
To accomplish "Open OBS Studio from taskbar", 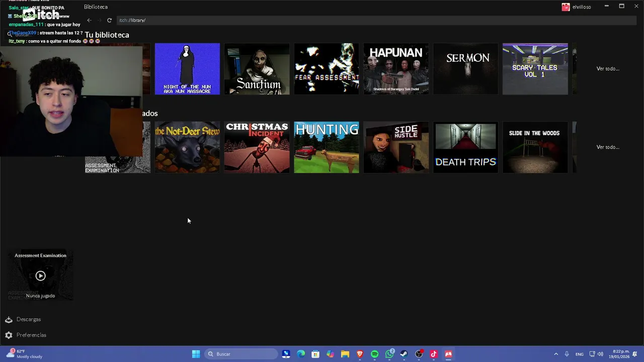I will click(419, 354).
